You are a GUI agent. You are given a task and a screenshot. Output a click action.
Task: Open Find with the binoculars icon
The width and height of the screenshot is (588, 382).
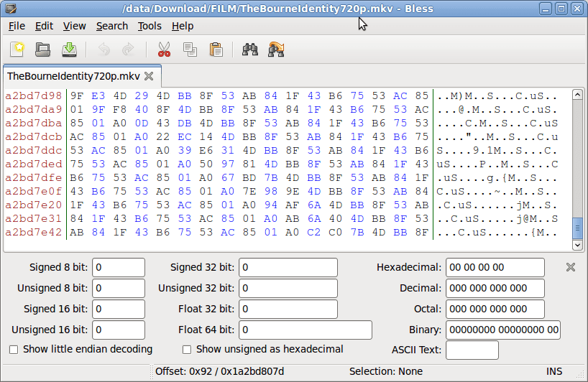click(250, 50)
